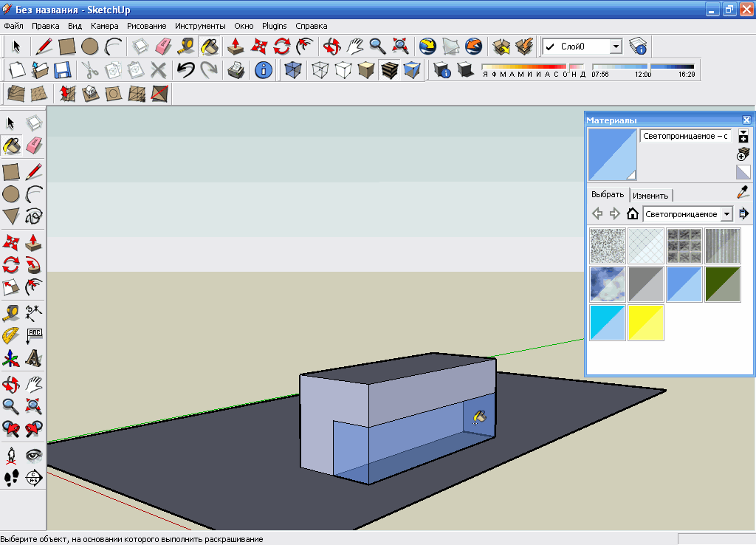
Task: Edit material name field Светопроницаемое
Action: 685,136
